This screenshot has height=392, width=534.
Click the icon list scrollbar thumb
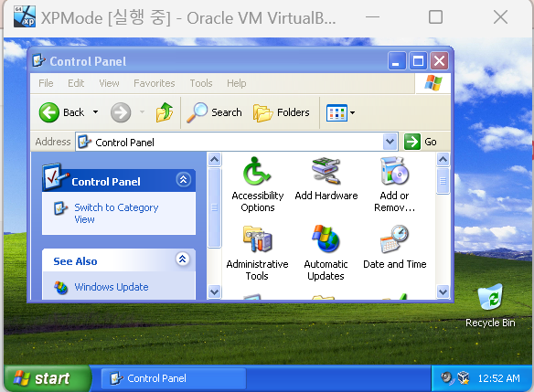point(443,180)
